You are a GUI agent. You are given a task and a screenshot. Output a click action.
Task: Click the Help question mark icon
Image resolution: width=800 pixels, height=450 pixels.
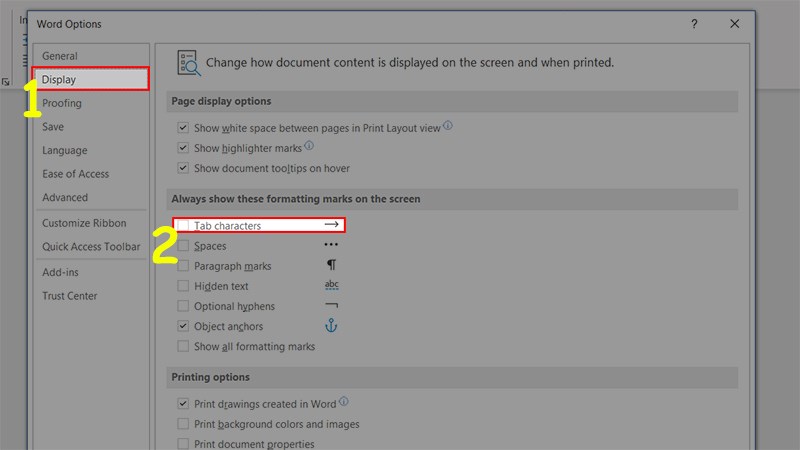(x=694, y=24)
